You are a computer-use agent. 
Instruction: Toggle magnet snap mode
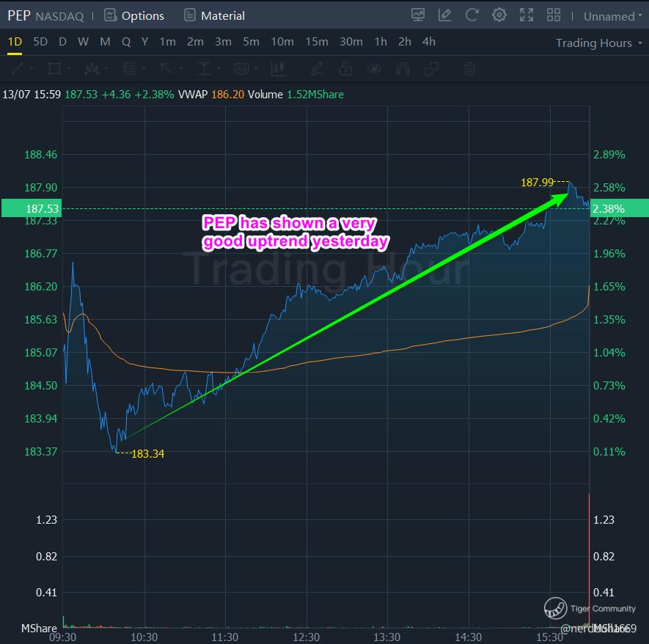coord(403,68)
